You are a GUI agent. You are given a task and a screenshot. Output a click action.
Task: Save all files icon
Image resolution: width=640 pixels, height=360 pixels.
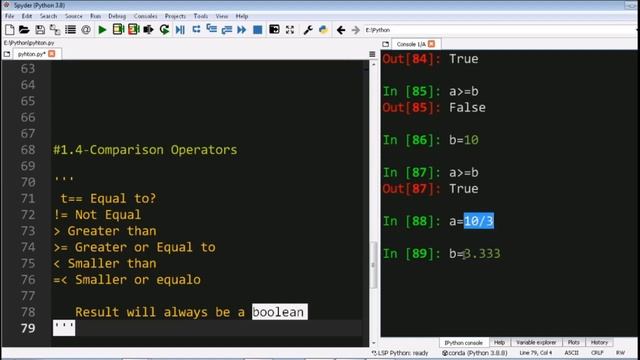point(55,29)
